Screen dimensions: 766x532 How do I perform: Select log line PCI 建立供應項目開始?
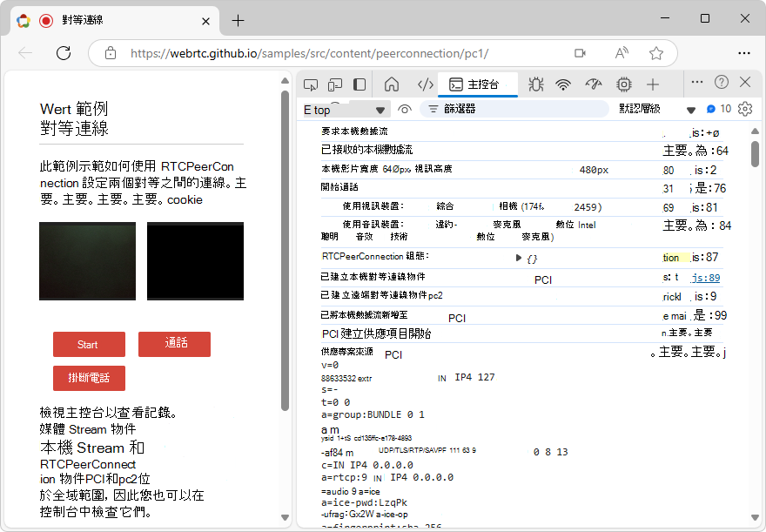click(376, 333)
